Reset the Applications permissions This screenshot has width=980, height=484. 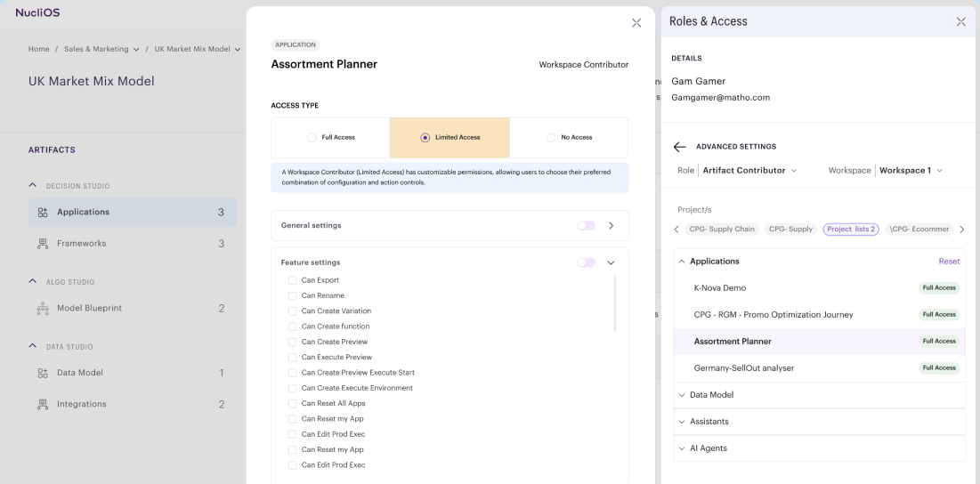949,262
